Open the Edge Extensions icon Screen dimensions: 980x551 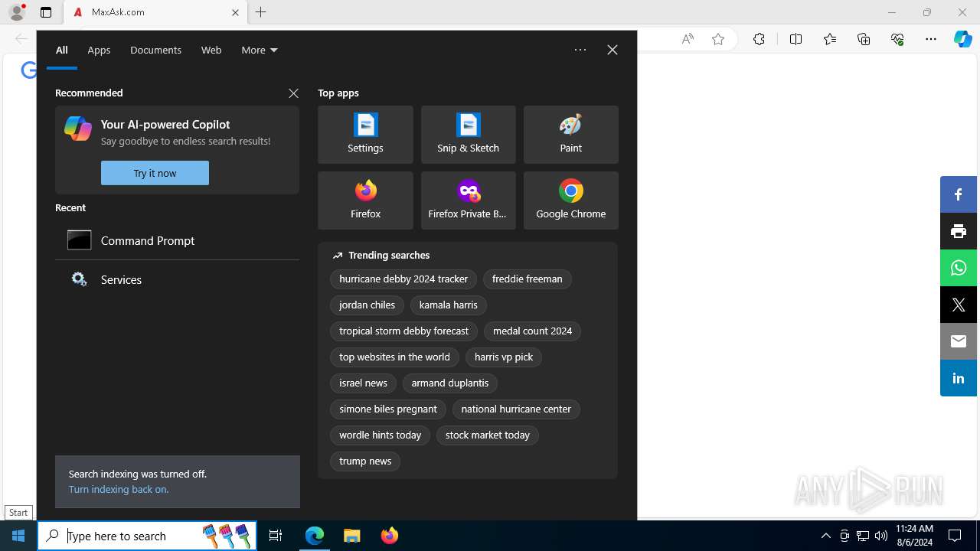click(x=759, y=39)
